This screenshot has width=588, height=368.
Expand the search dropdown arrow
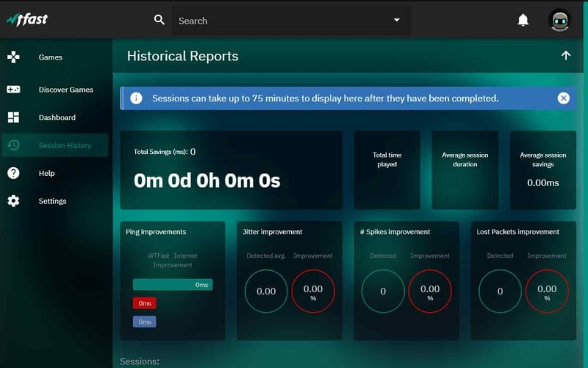(x=397, y=21)
